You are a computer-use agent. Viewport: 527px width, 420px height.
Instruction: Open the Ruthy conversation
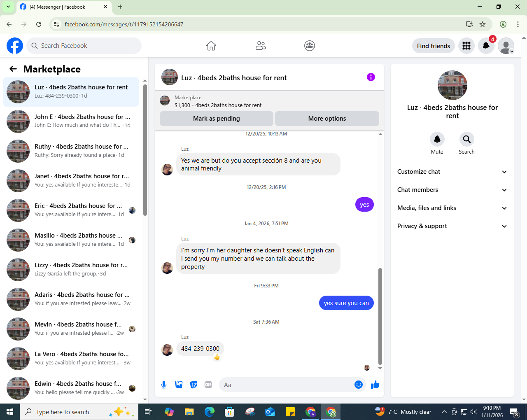point(71,151)
